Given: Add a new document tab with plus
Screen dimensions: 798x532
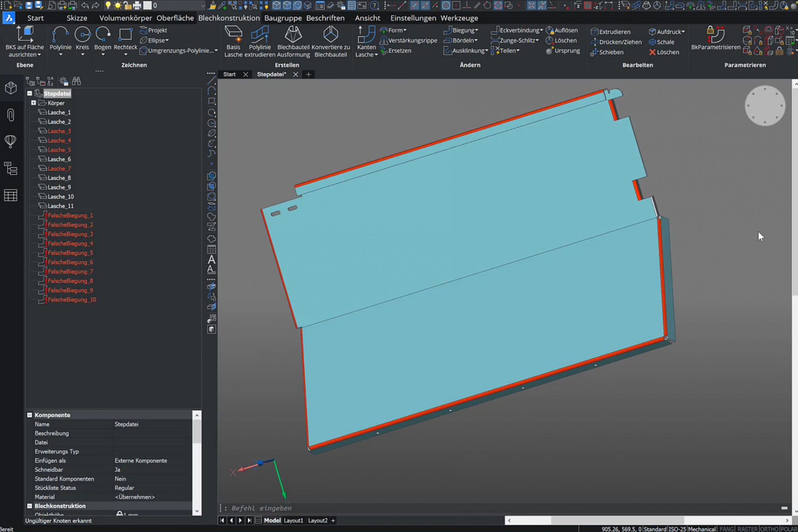Looking at the screenshot, I should (x=308, y=74).
